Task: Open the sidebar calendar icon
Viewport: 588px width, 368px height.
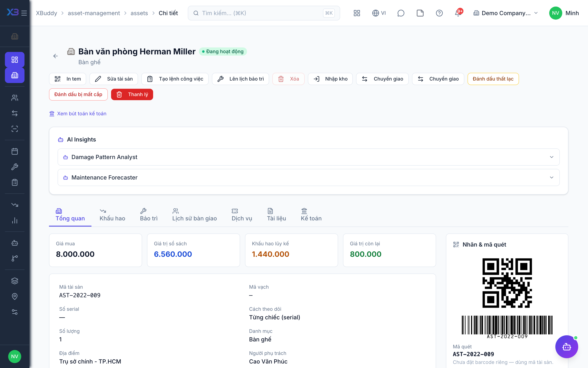Action: pos(14,151)
